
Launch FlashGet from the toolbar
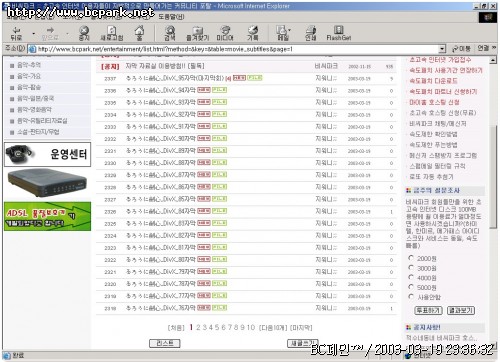point(339,34)
